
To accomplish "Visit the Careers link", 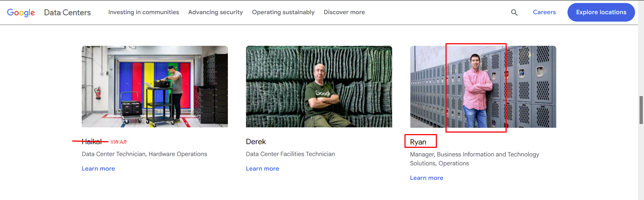I will click(544, 12).
